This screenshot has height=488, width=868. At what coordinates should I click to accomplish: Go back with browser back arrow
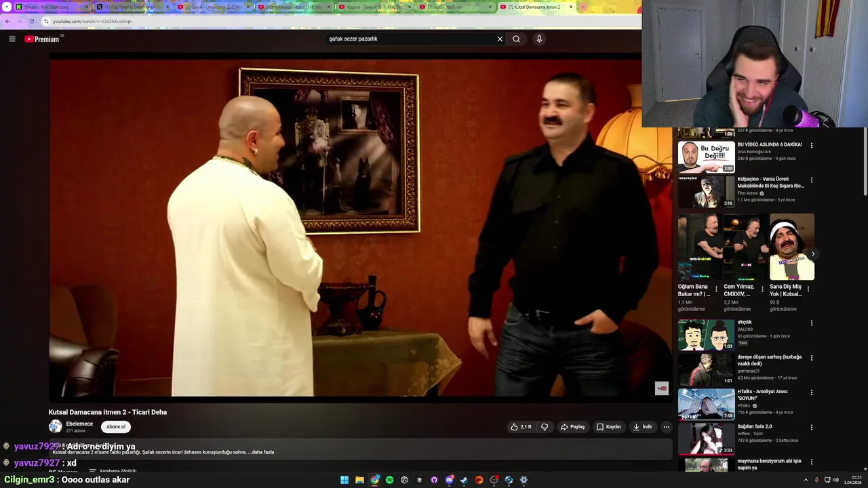click(x=7, y=21)
